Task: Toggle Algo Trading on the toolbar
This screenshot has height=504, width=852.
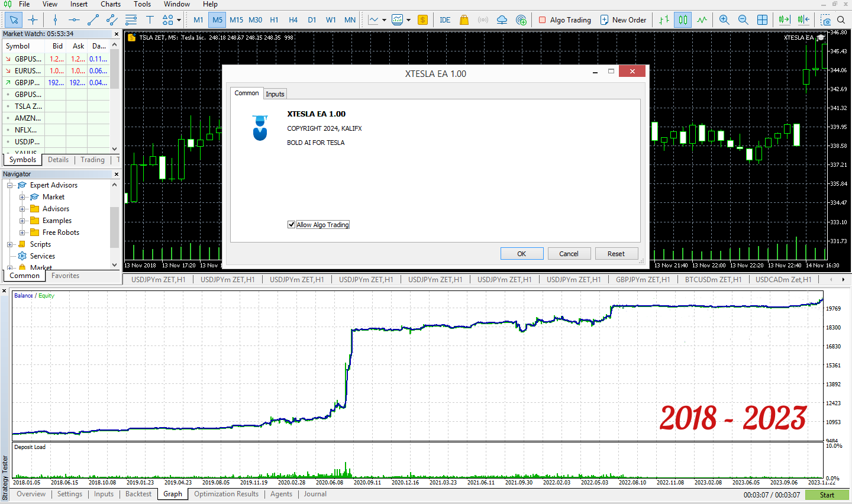Action: click(x=565, y=20)
